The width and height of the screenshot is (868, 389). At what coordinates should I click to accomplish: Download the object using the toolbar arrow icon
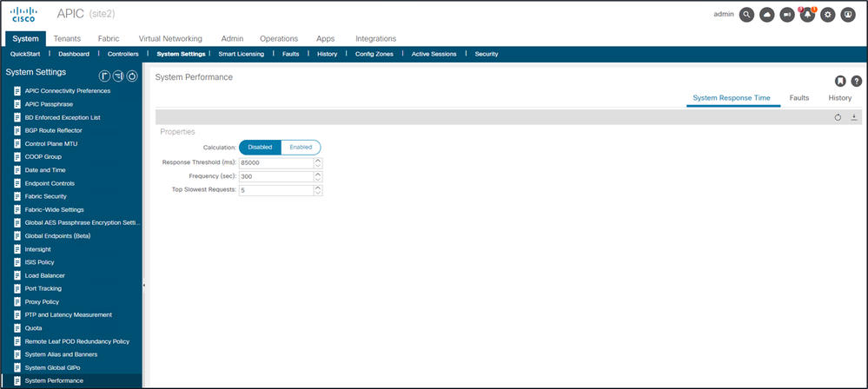pyautogui.click(x=853, y=116)
